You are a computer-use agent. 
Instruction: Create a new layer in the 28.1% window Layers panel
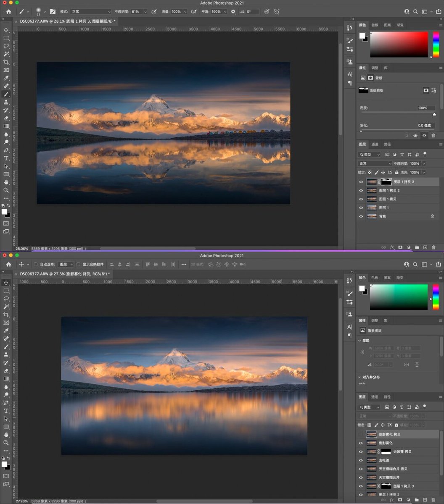pyautogui.click(x=425, y=247)
